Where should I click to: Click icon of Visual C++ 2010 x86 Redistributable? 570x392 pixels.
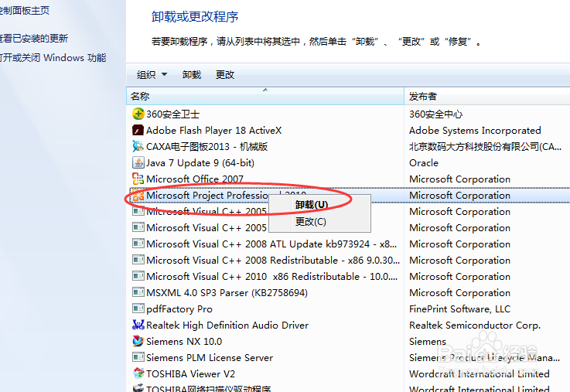pos(138,276)
